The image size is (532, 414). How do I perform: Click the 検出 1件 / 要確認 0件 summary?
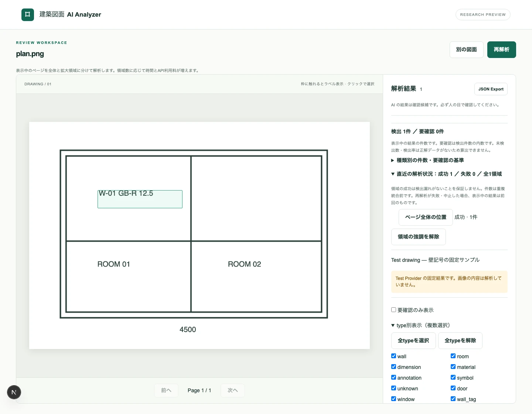(417, 131)
